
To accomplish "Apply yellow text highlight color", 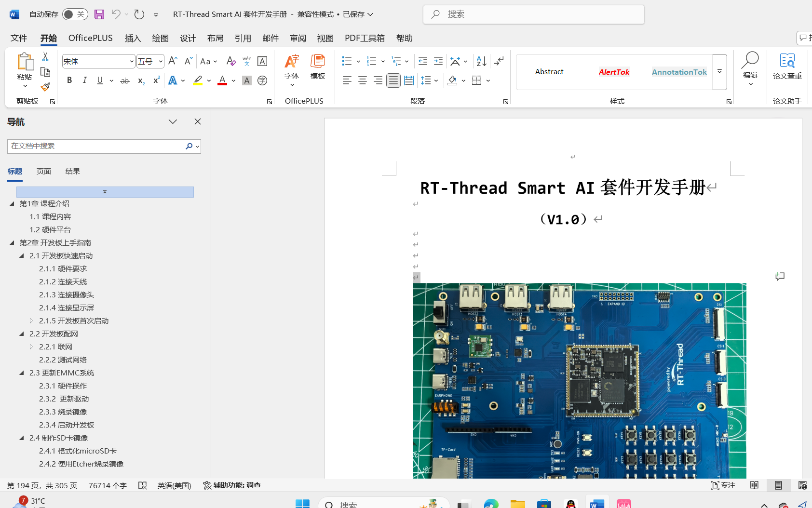I will click(198, 80).
